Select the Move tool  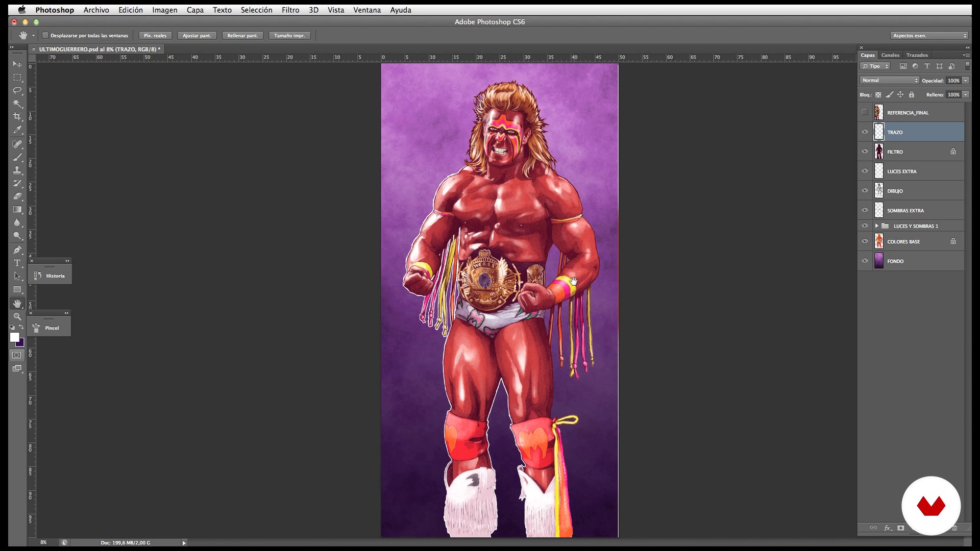point(17,64)
